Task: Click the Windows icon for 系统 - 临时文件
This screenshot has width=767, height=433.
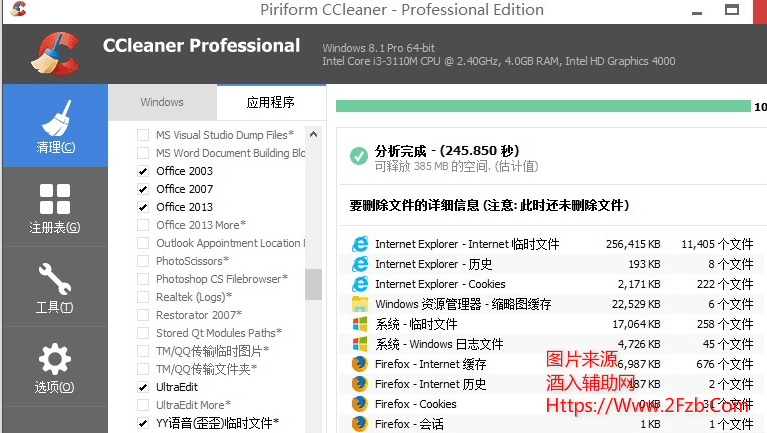Action: click(x=360, y=324)
